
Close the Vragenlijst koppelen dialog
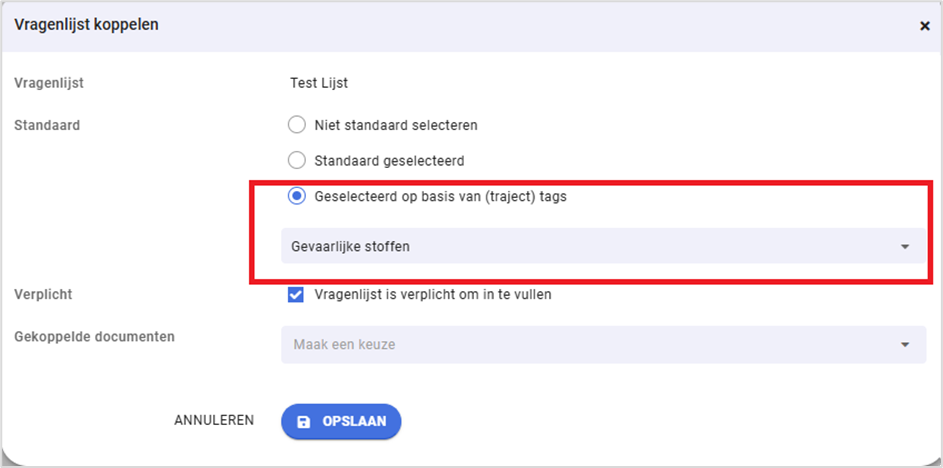[924, 26]
